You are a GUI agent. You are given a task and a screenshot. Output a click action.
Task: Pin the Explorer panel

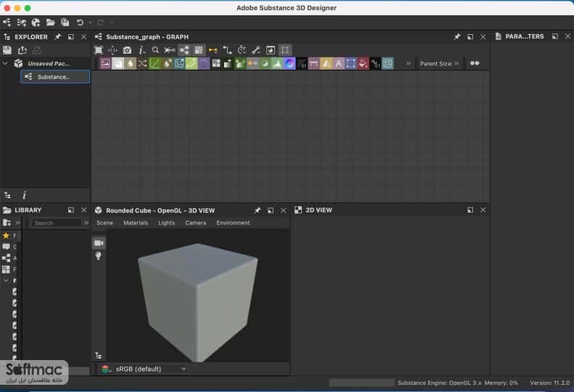(57, 36)
